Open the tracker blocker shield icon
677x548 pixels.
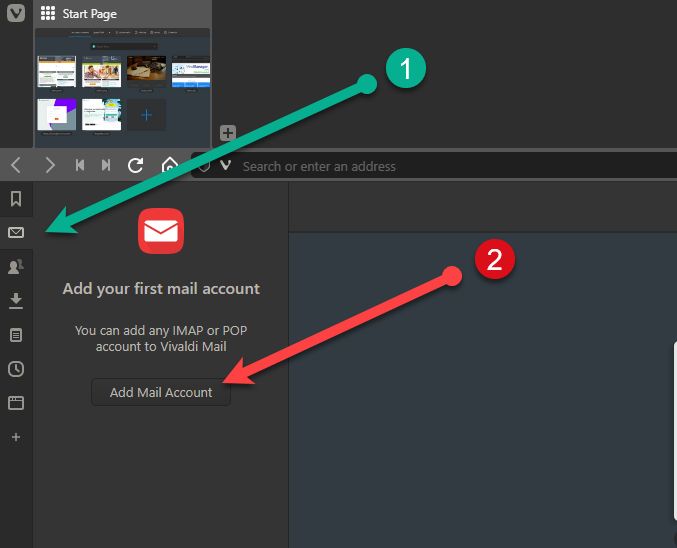pos(204,166)
